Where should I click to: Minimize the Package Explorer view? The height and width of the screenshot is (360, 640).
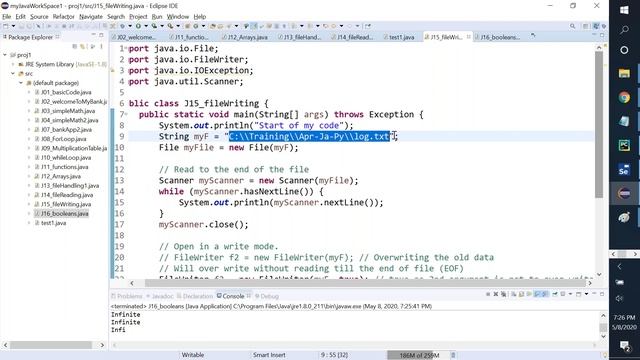[x=93, y=36]
